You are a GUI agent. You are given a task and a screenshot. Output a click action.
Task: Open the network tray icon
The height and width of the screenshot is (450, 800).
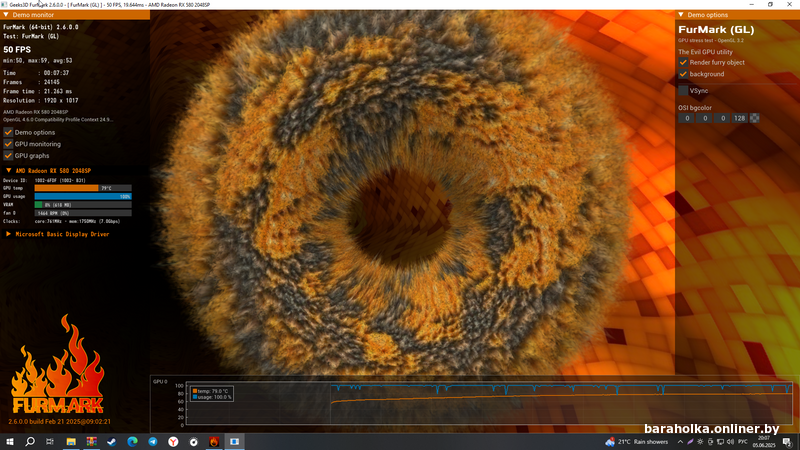(720, 442)
